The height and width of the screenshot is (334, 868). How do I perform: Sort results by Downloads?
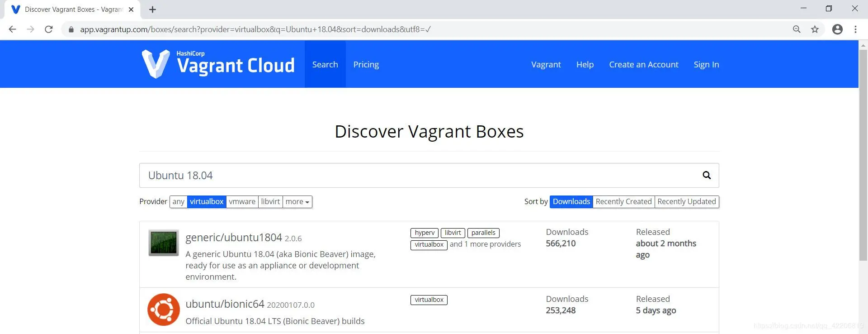(571, 201)
